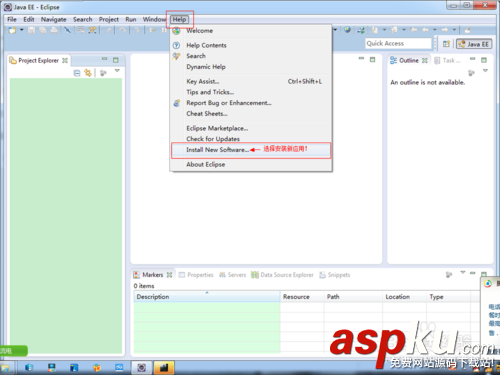Open the Window menu
Image resolution: width=500 pixels, height=375 pixels.
click(x=154, y=19)
